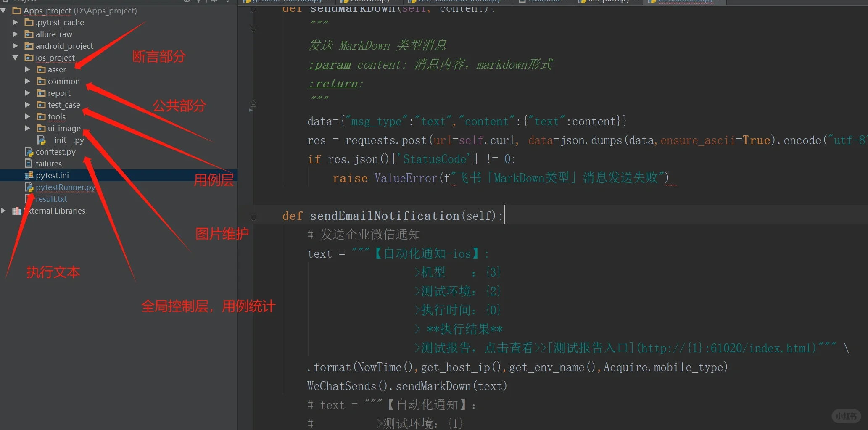Expand the test_case folder
This screenshot has width=868, height=430.
pos(28,105)
